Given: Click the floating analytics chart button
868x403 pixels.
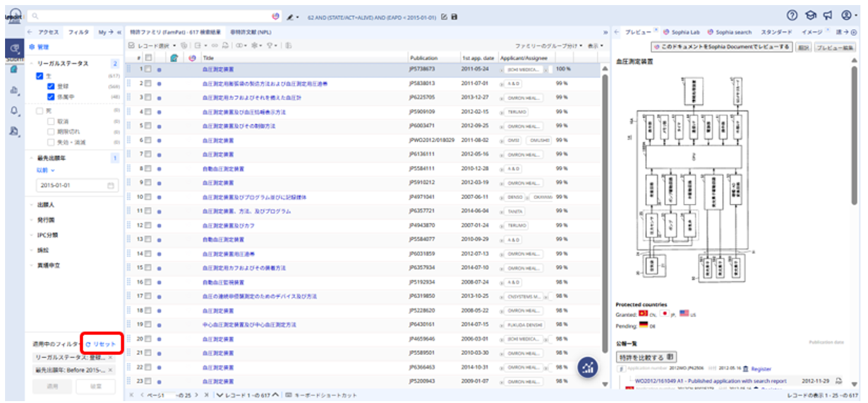Looking at the screenshot, I should pos(588,368).
